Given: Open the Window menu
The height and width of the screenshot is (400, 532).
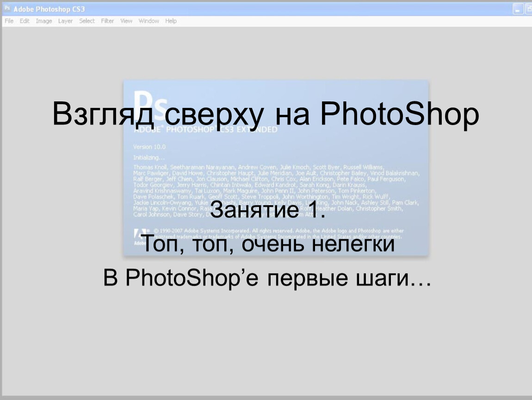Looking at the screenshot, I should click(148, 21).
